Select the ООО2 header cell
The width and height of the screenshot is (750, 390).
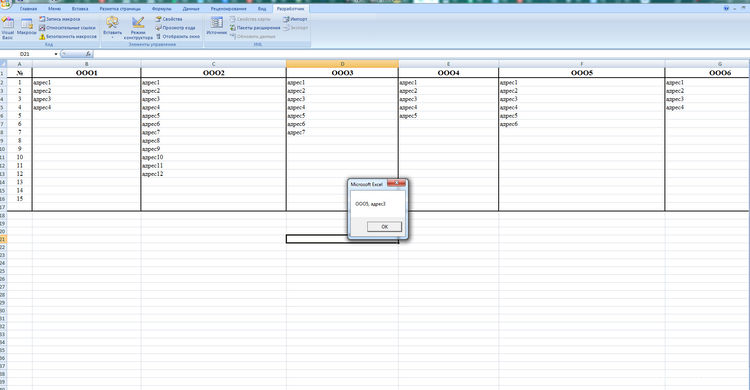click(213, 73)
